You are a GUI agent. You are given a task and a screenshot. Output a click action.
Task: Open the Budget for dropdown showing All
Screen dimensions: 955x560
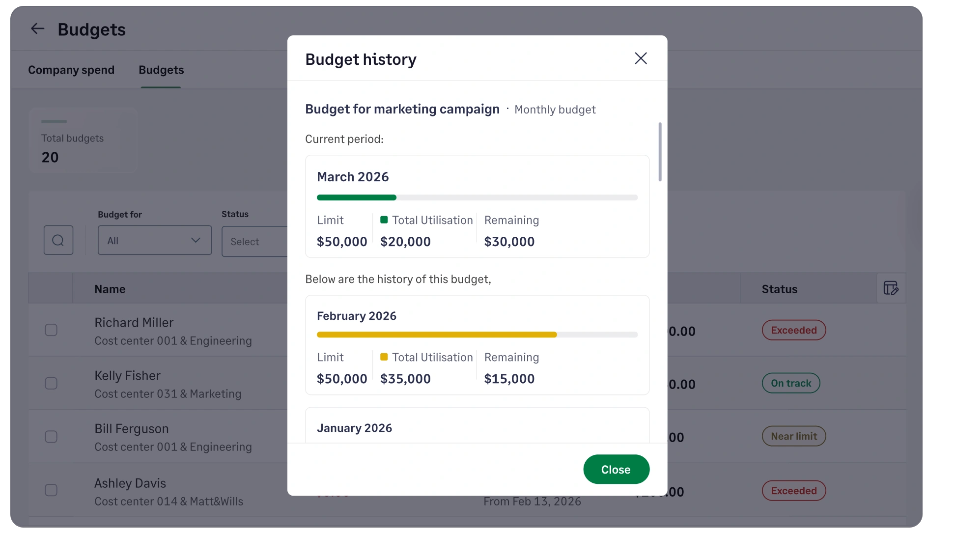coord(154,240)
